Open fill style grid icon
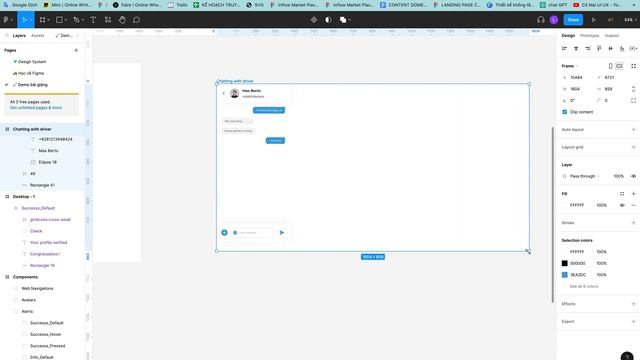 point(622,194)
